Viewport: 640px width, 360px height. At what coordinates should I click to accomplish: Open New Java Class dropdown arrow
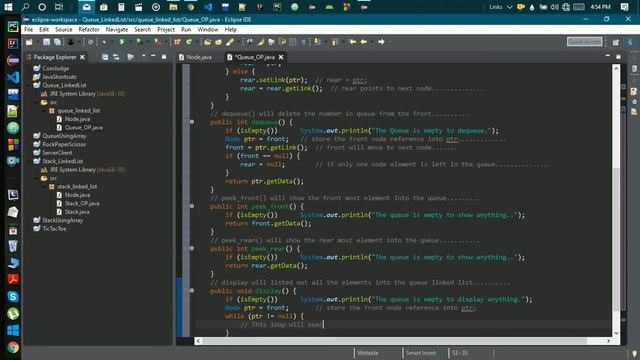pyautogui.click(x=196, y=42)
